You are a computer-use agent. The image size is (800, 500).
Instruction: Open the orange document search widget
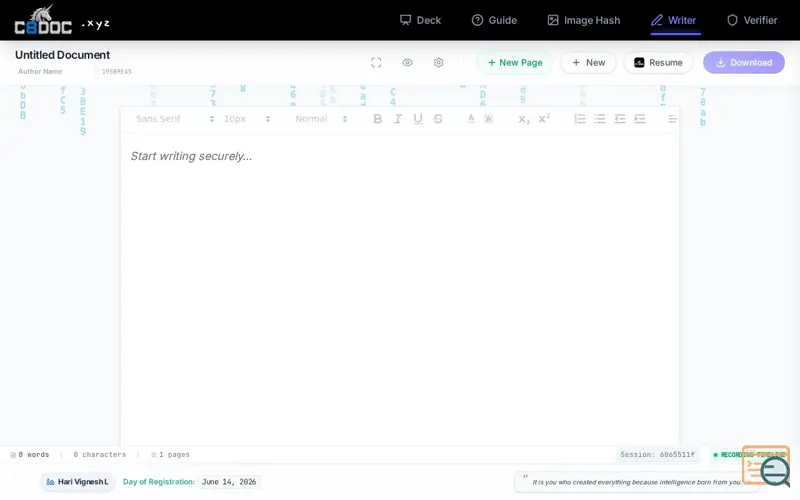pyautogui.click(x=766, y=466)
